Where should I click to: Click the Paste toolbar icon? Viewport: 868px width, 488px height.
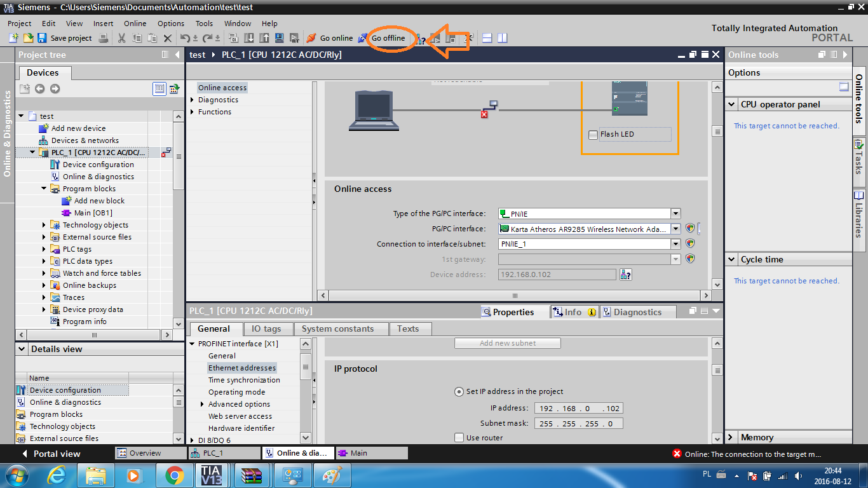152,38
